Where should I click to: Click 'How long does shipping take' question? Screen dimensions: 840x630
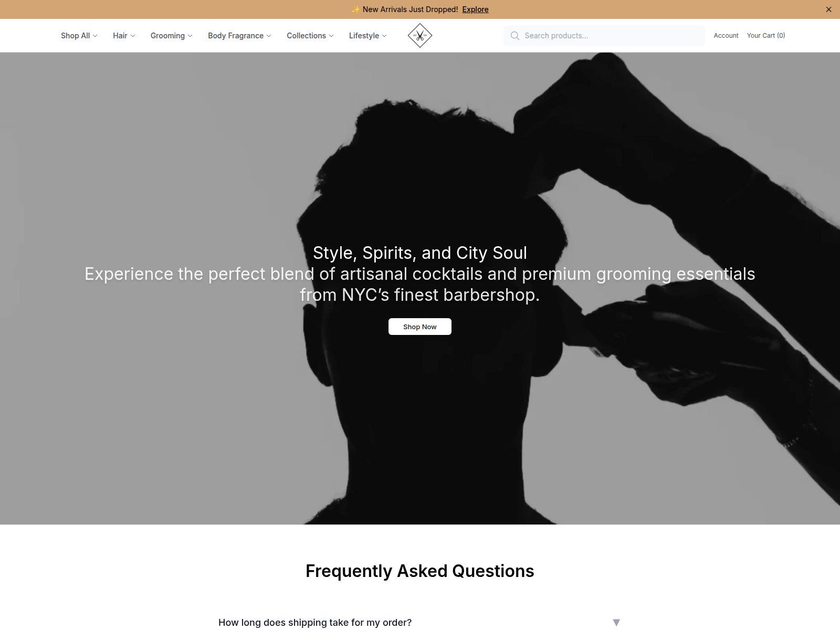click(315, 622)
